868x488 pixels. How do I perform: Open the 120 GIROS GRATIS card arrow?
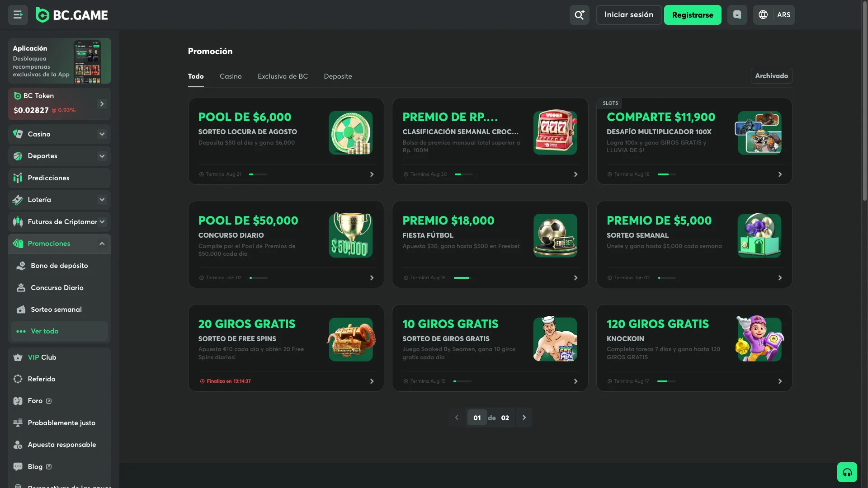(x=780, y=381)
